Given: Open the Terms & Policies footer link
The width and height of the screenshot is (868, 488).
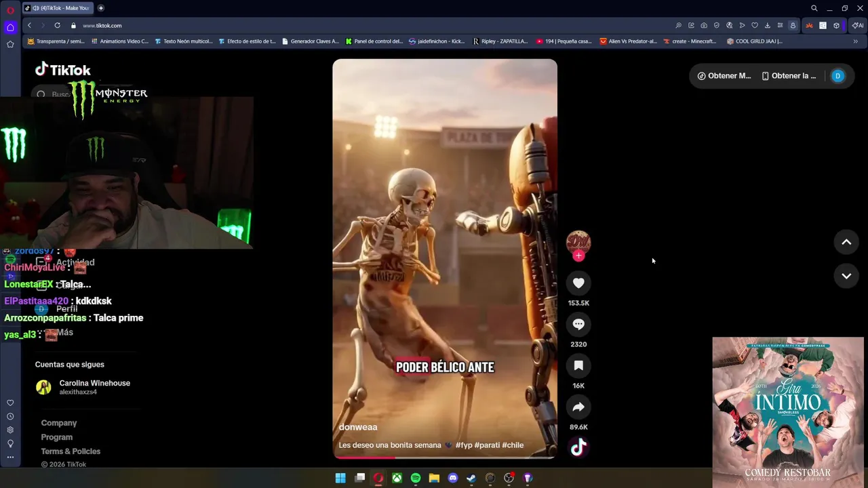Looking at the screenshot, I should click(71, 451).
